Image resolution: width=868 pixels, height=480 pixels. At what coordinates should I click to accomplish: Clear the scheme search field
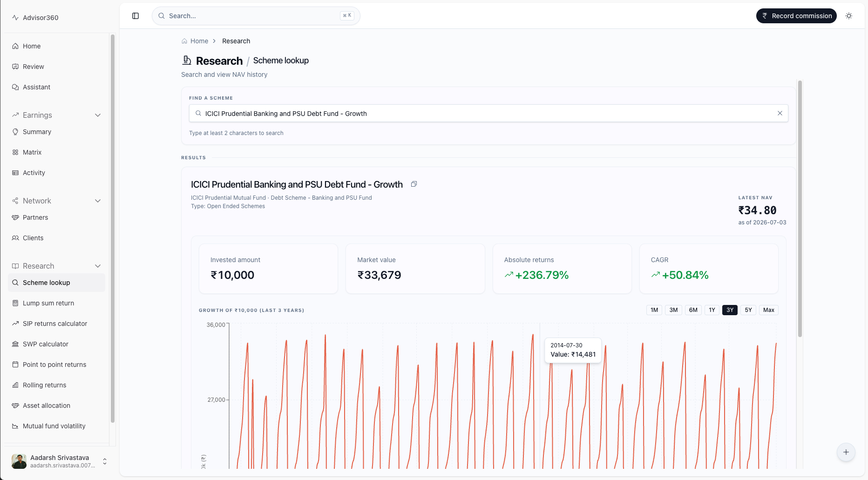pos(780,113)
